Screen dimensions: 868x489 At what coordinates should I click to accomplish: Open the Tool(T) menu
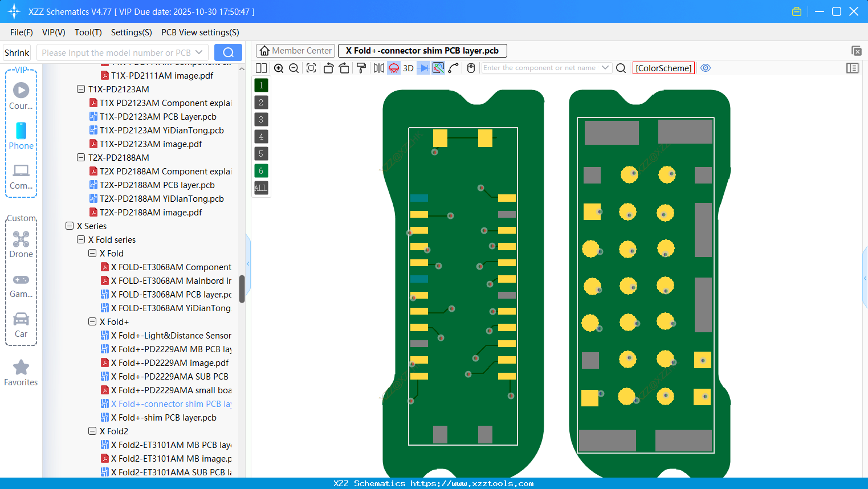[88, 32]
